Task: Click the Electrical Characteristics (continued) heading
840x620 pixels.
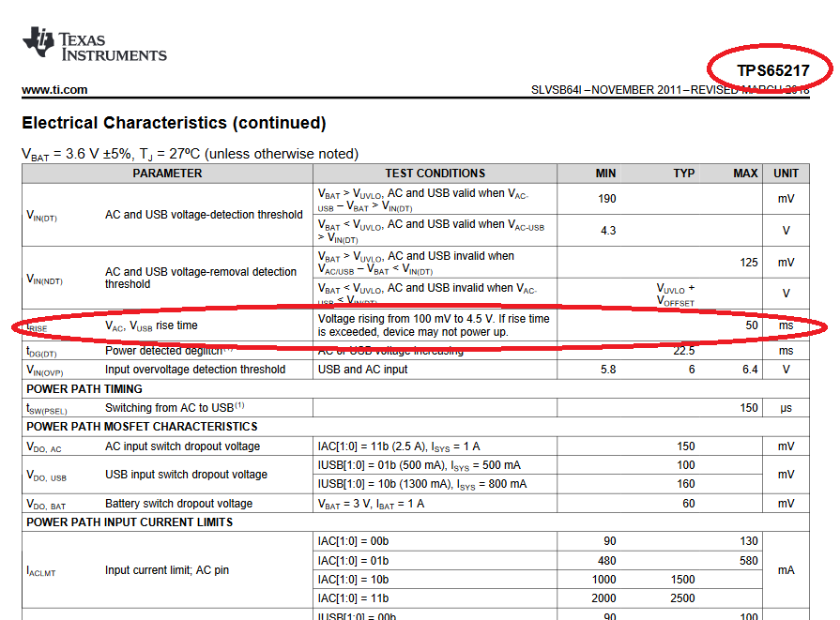Action: pyautogui.click(x=174, y=123)
